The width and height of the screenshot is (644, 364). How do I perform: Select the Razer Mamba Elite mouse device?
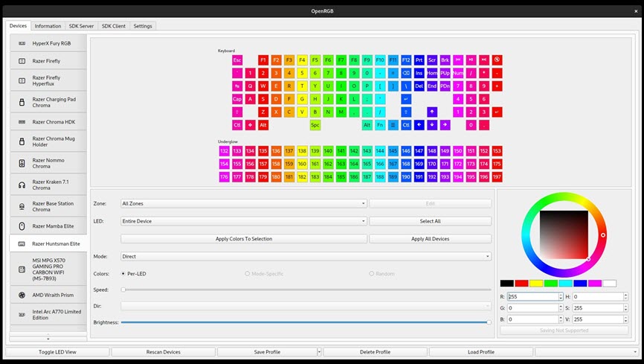[48, 226]
